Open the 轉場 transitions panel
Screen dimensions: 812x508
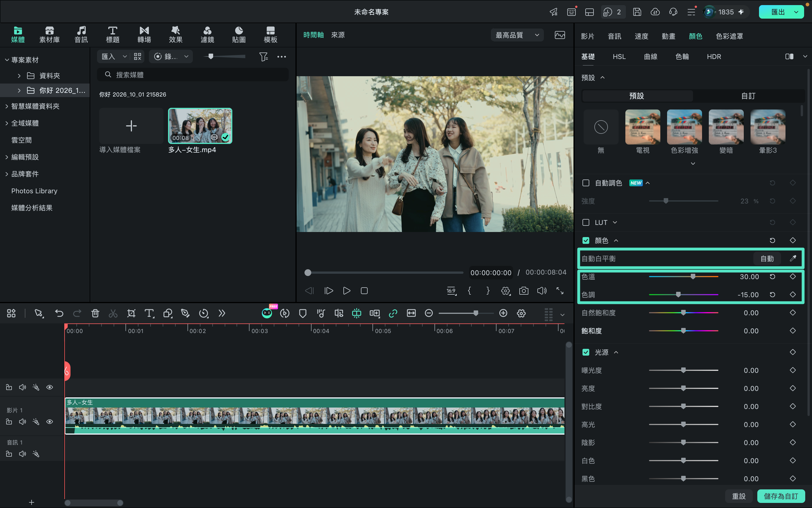click(x=144, y=35)
